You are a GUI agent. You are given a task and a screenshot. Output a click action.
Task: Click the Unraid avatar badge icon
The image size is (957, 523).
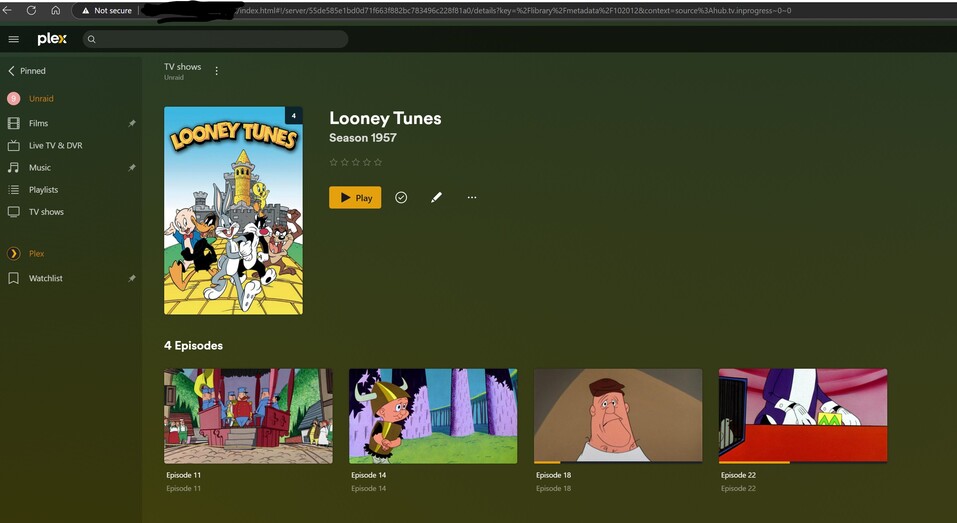13,98
